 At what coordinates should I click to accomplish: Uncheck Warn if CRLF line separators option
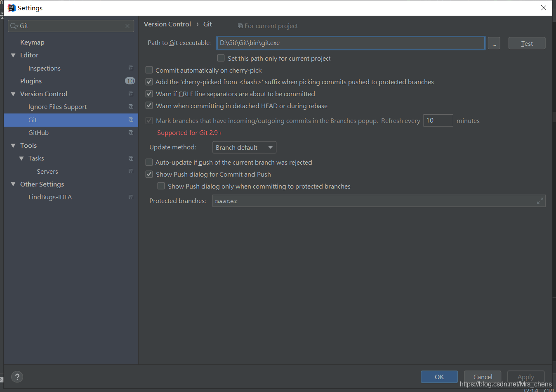coord(149,94)
